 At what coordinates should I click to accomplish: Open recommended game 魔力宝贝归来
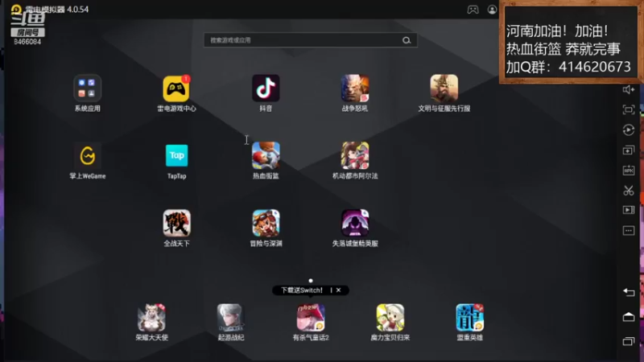tap(390, 317)
